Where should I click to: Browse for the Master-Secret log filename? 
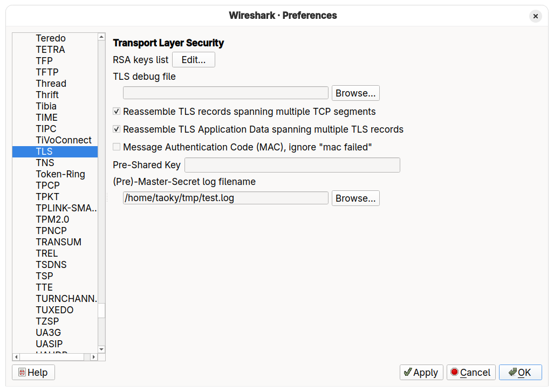point(355,198)
